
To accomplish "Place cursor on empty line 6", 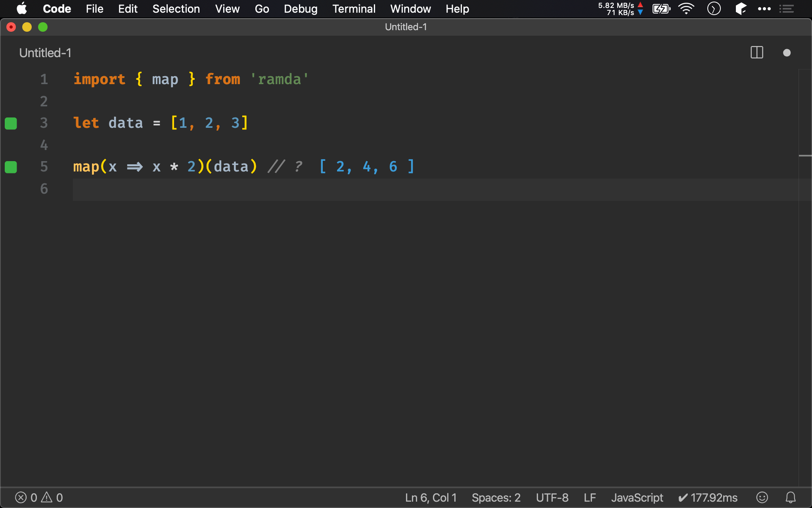I will tap(435, 189).
